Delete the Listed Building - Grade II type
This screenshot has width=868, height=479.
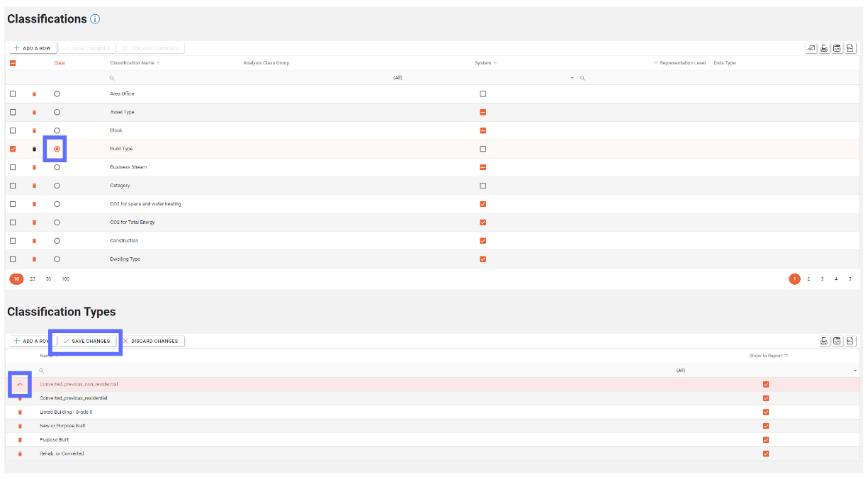click(20, 412)
